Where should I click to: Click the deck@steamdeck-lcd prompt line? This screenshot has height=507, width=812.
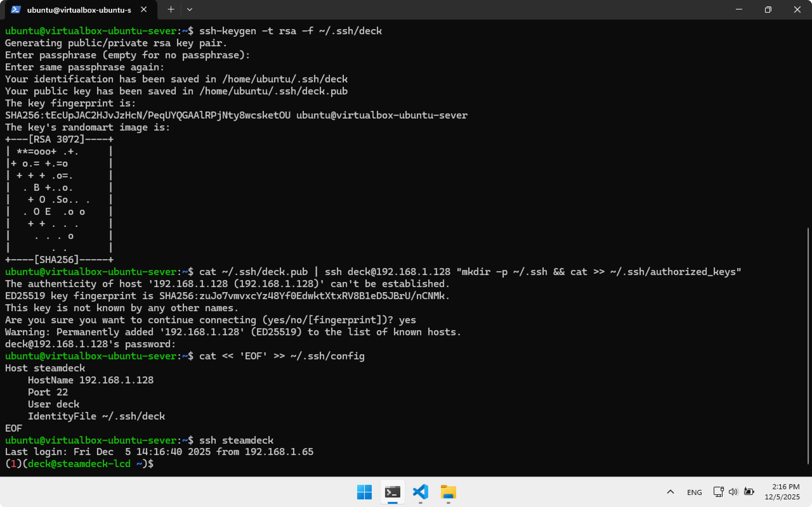pyautogui.click(x=79, y=464)
